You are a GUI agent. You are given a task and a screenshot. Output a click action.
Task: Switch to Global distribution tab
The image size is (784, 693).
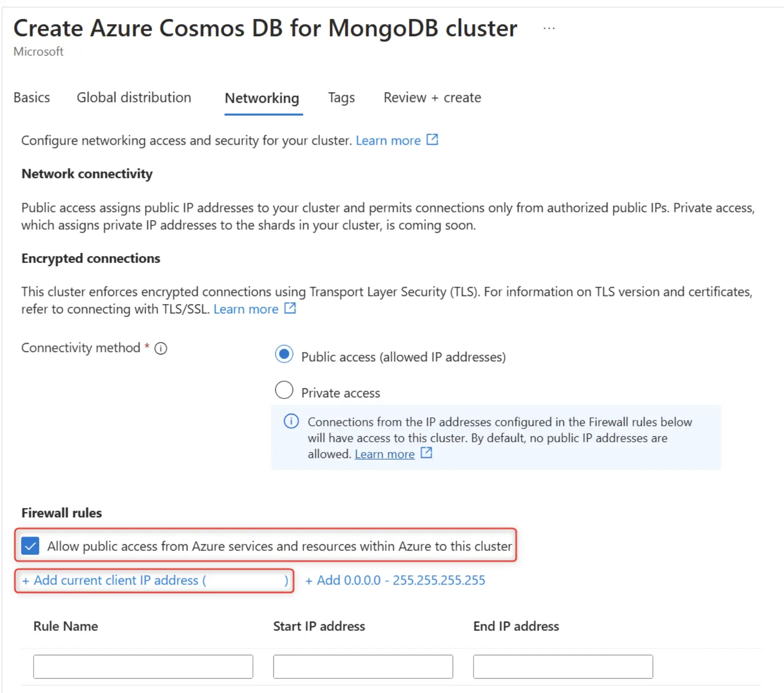pyautogui.click(x=134, y=98)
